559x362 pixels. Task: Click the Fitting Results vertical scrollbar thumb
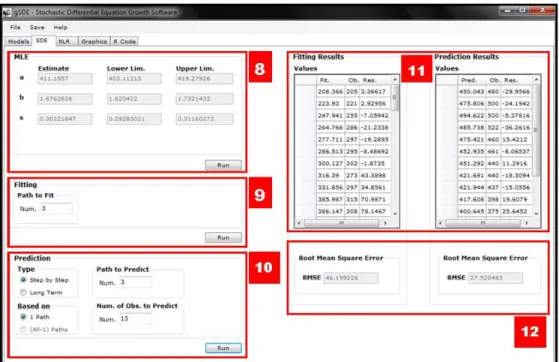(x=394, y=97)
